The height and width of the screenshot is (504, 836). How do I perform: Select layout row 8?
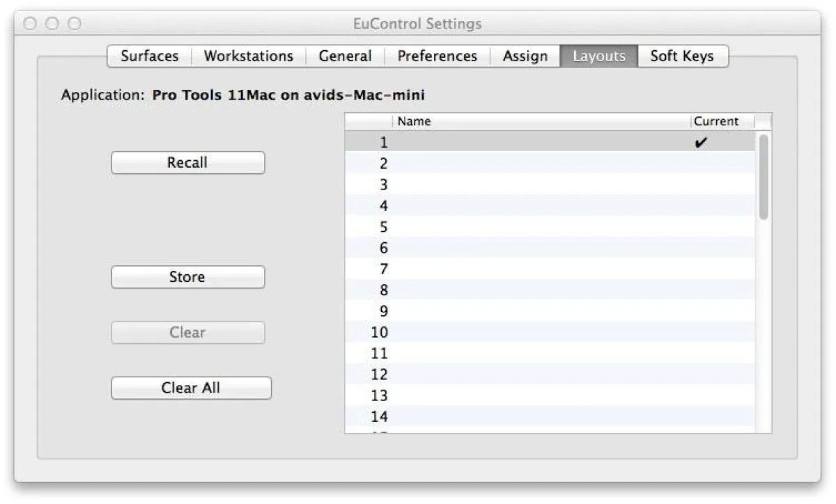[x=550, y=290]
